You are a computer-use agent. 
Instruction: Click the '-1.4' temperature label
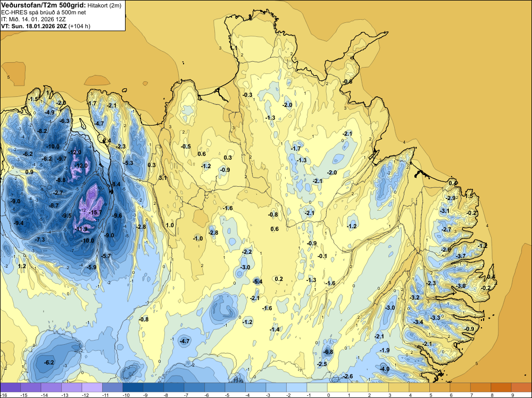[x=275, y=329]
